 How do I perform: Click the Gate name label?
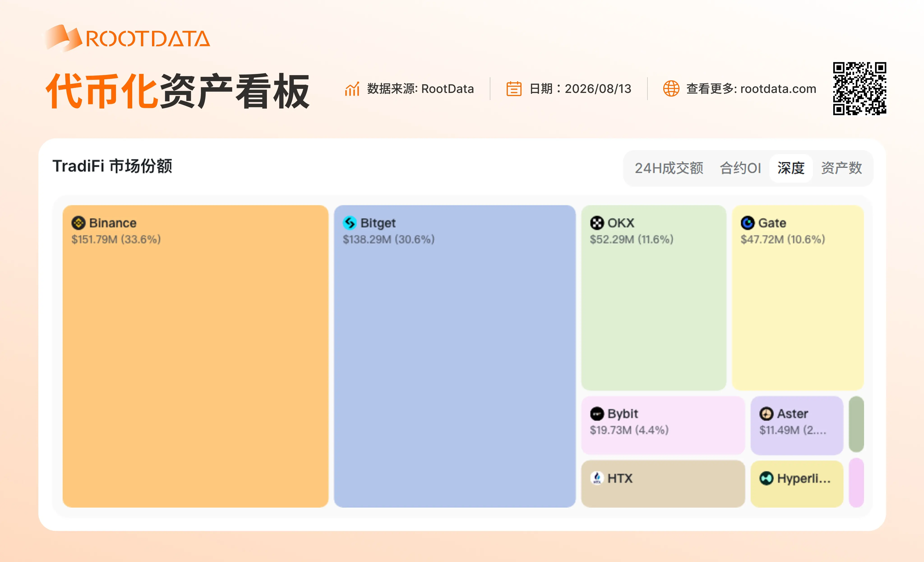(x=772, y=223)
